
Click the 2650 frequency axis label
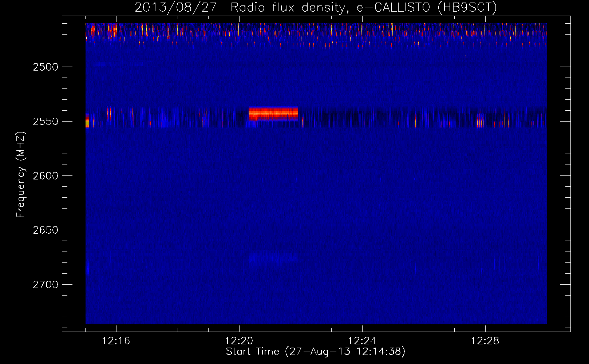click(46, 230)
